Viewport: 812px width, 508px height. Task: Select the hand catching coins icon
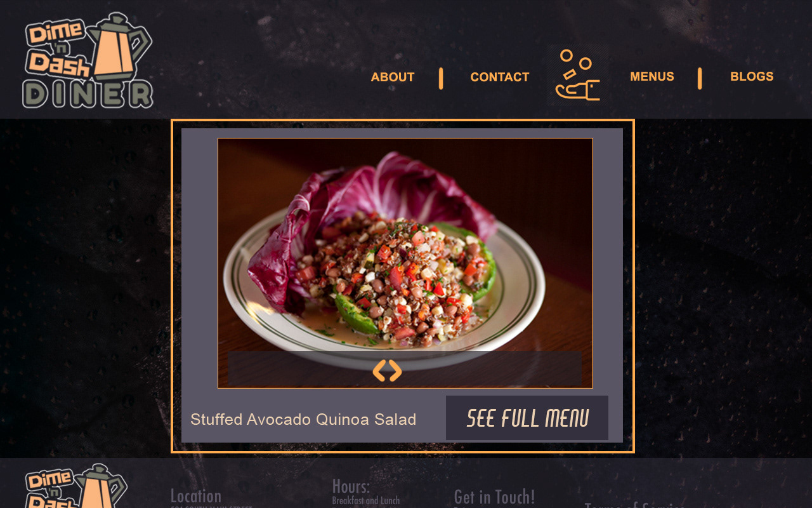tap(577, 76)
